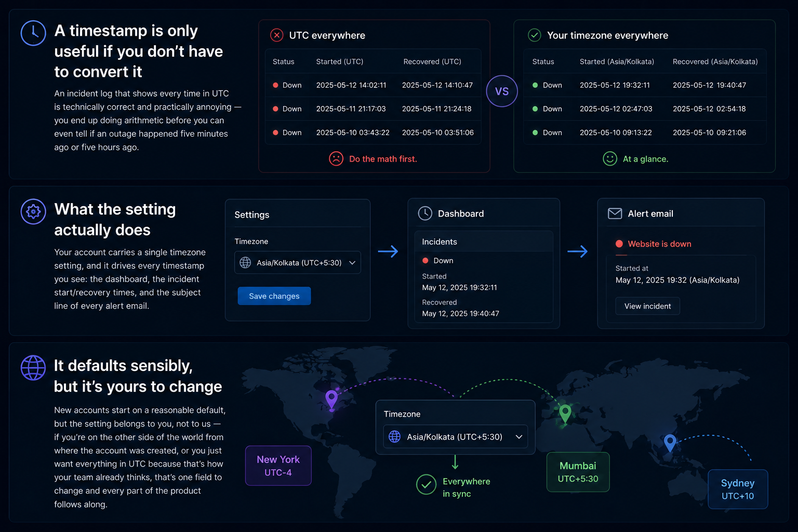
Task: Click the Dashboard clock icon
Action: [x=425, y=213]
